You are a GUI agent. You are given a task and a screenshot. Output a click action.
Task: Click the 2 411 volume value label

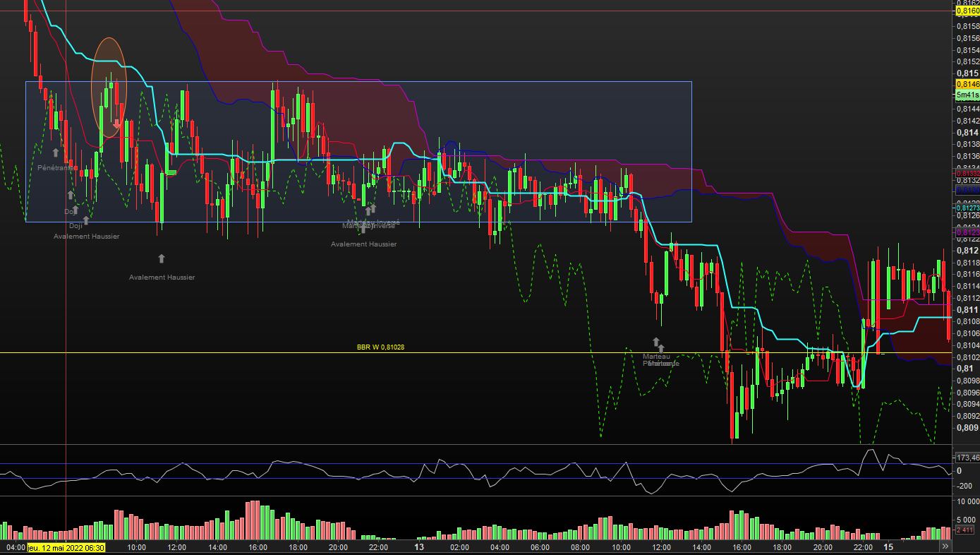click(964, 530)
